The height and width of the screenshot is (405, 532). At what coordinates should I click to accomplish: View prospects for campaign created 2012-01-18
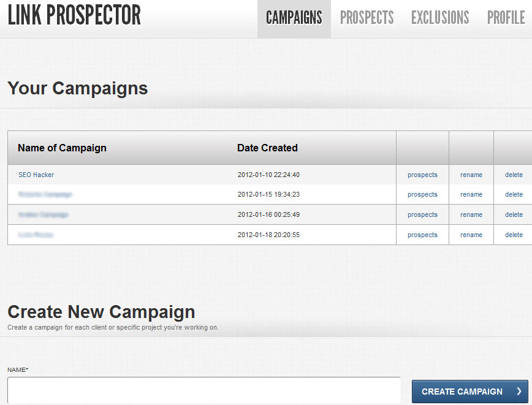[x=422, y=235]
